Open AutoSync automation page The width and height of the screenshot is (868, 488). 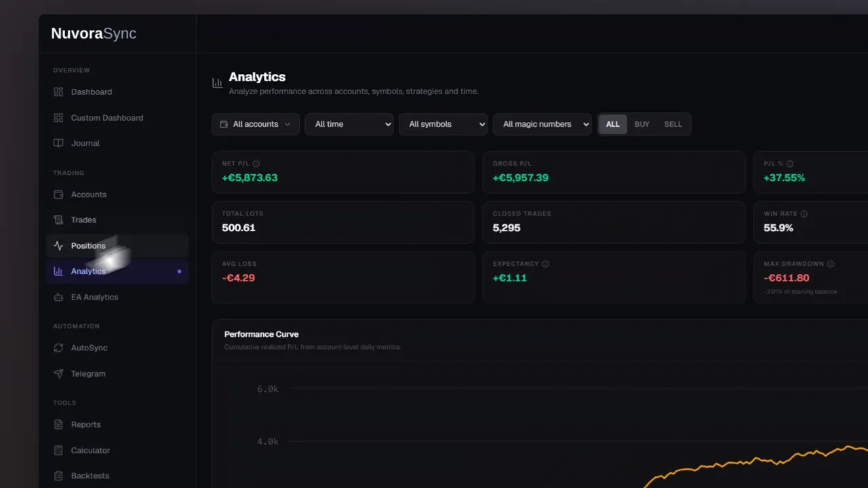click(x=117, y=348)
